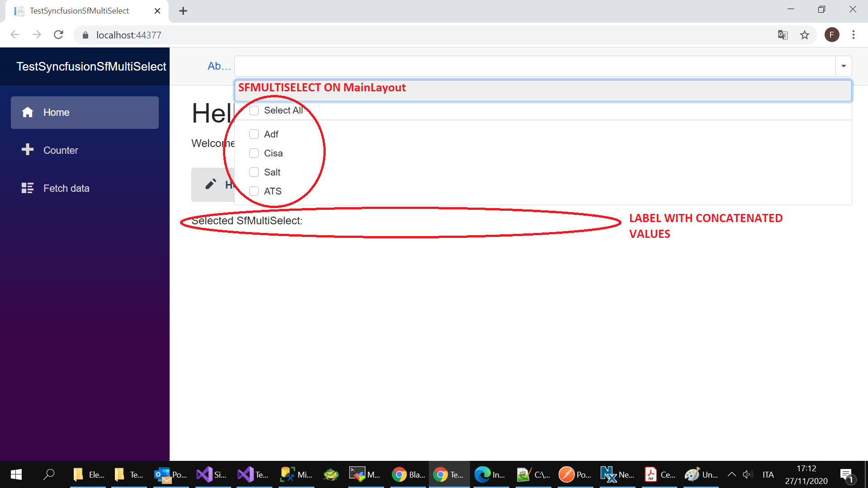Show hidden icons via the taskbar chevron
868x488 pixels.
(x=731, y=474)
